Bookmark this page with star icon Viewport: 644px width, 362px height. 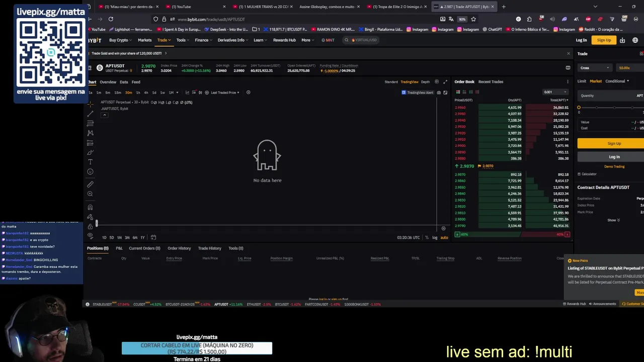click(473, 19)
